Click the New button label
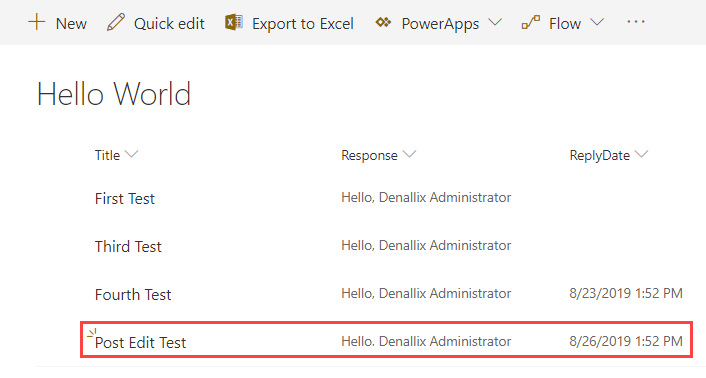This screenshot has height=378, width=706. [x=71, y=23]
